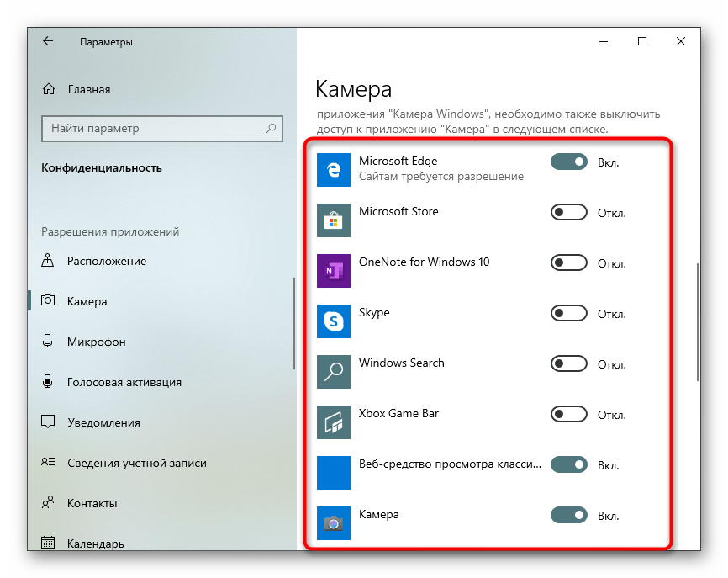Click the OneNote purple app icon
The height and width of the screenshot is (578, 728).
point(333,271)
